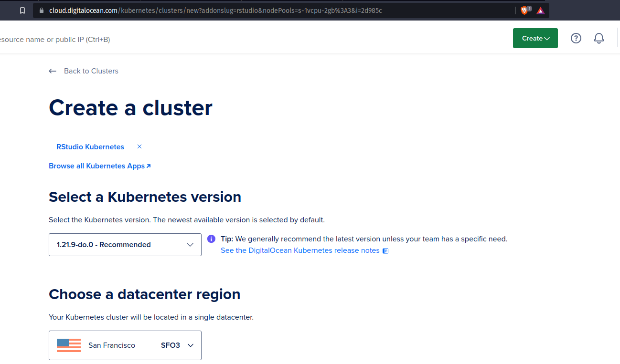Open the San Francisco SFO3 datacenter dropdown
The height and width of the screenshot is (364, 620).
pos(125,345)
